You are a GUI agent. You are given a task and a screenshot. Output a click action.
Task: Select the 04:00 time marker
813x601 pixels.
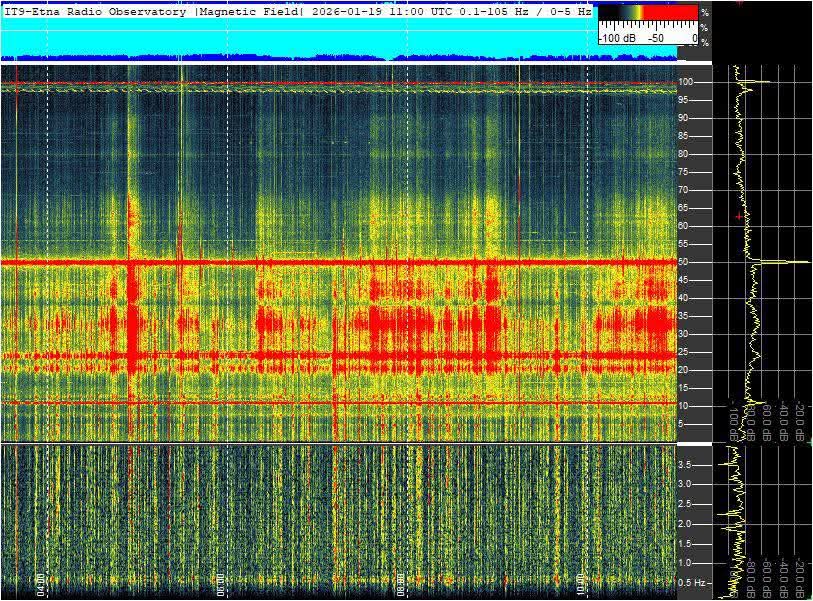click(x=41, y=582)
